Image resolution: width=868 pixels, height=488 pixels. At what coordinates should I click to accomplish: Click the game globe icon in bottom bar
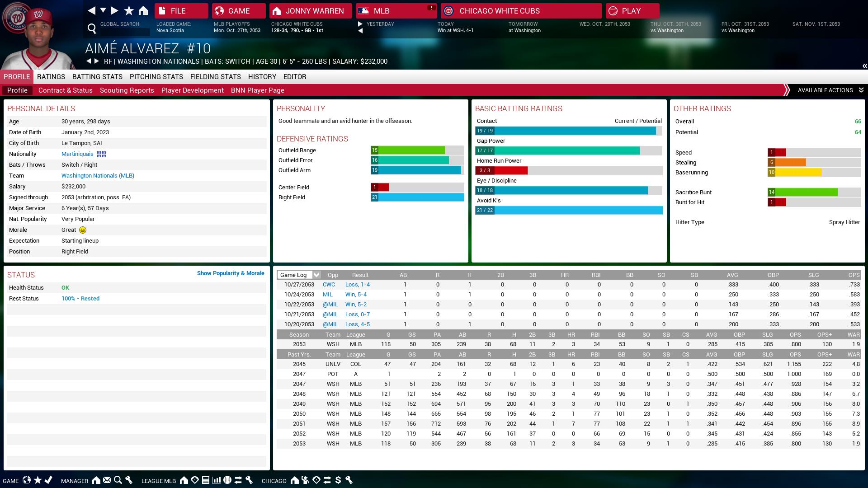27,480
